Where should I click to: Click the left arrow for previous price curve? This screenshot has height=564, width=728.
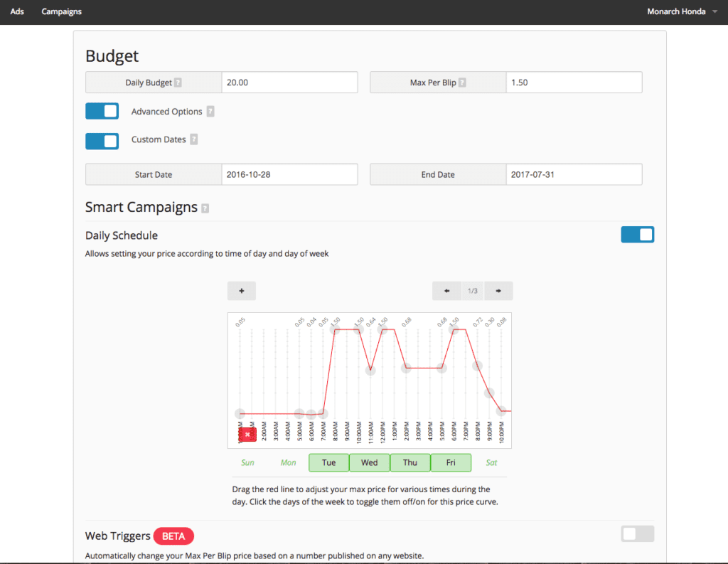point(446,291)
